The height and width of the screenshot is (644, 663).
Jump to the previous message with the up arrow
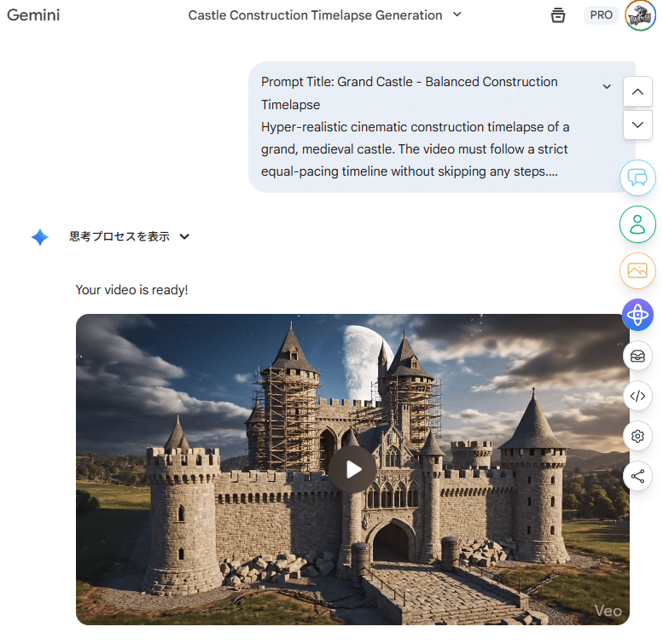(637, 92)
